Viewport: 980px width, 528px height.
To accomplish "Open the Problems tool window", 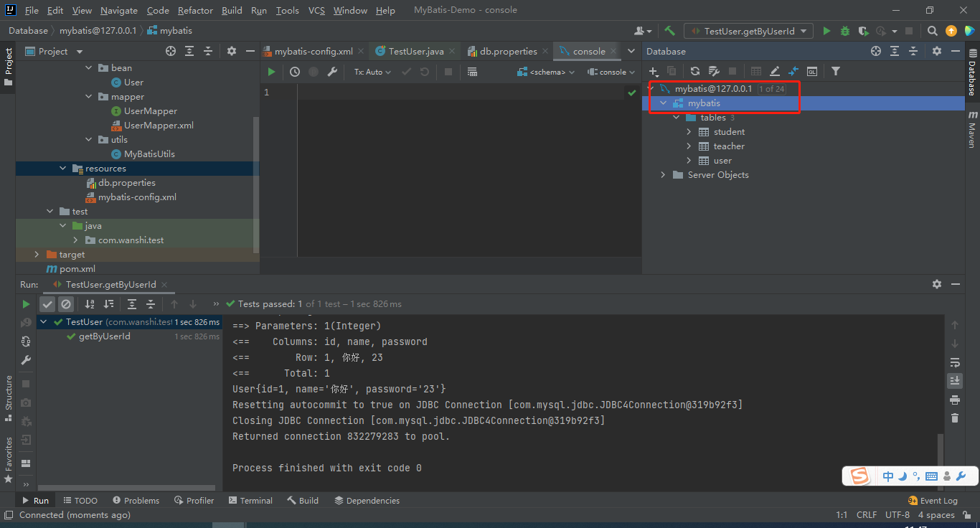I will 135,501.
